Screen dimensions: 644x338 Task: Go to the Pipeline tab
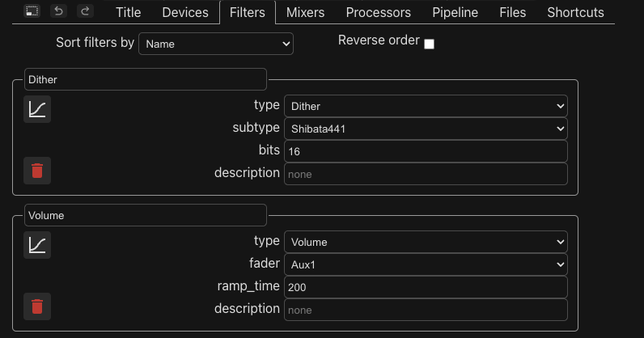click(455, 12)
